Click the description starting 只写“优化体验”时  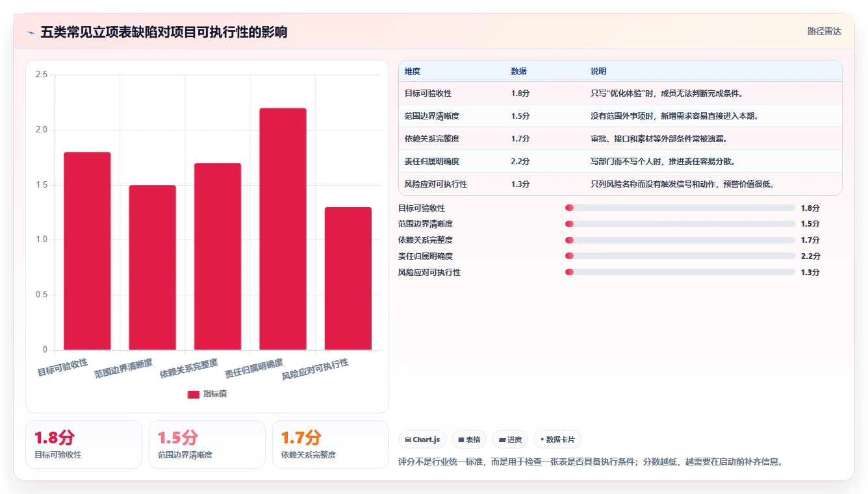(667, 93)
